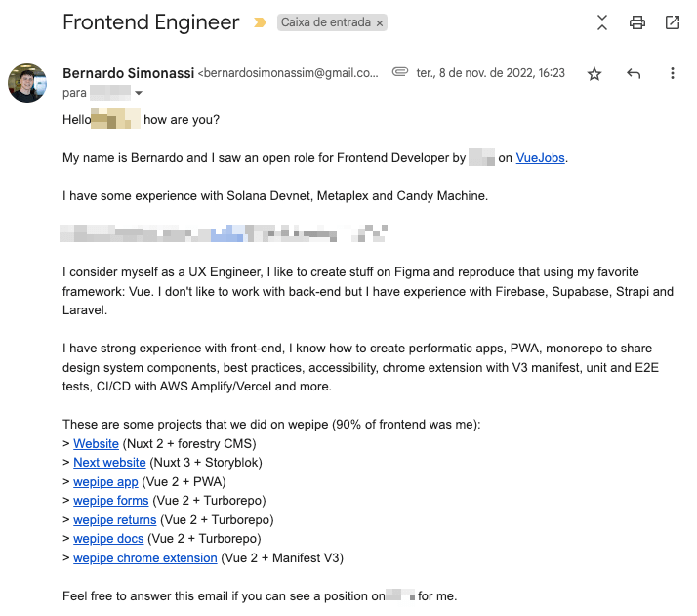Open the wepipe forms link

(x=110, y=501)
